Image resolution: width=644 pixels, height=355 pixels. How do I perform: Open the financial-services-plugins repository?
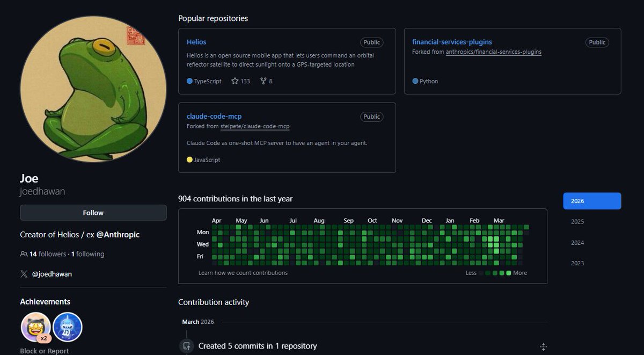click(x=452, y=42)
